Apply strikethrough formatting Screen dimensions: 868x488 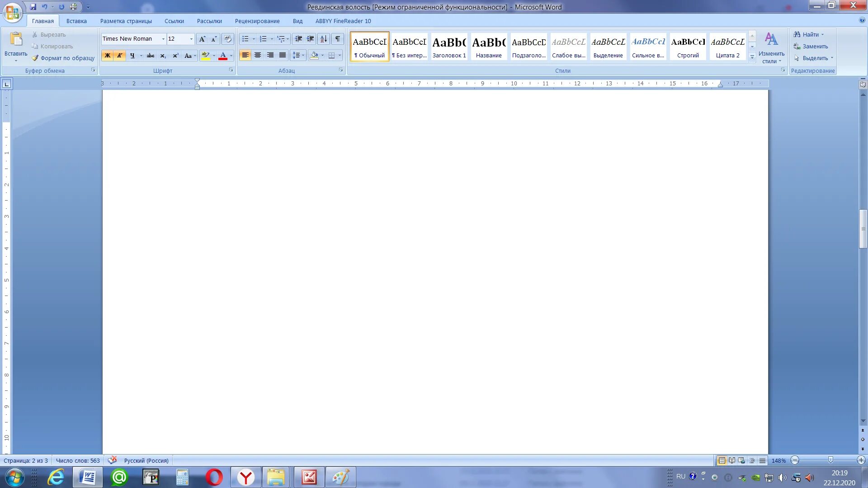[x=151, y=56]
